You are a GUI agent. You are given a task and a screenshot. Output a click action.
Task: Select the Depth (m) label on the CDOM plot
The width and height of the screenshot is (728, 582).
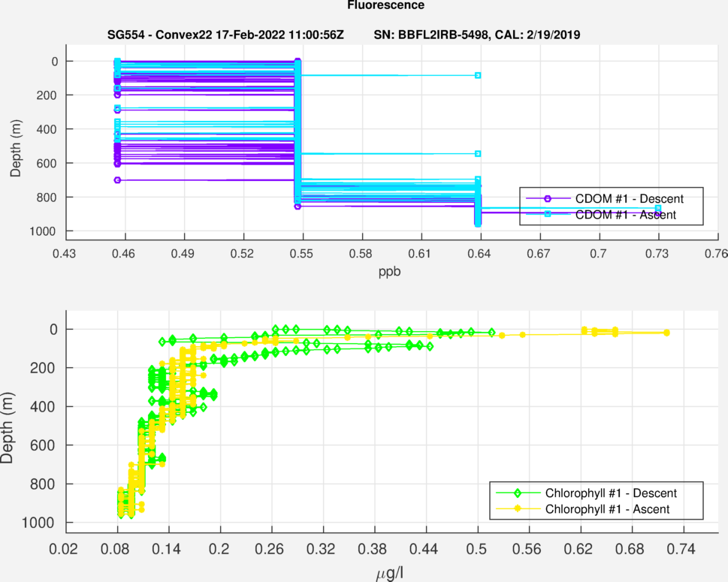(x=16, y=146)
